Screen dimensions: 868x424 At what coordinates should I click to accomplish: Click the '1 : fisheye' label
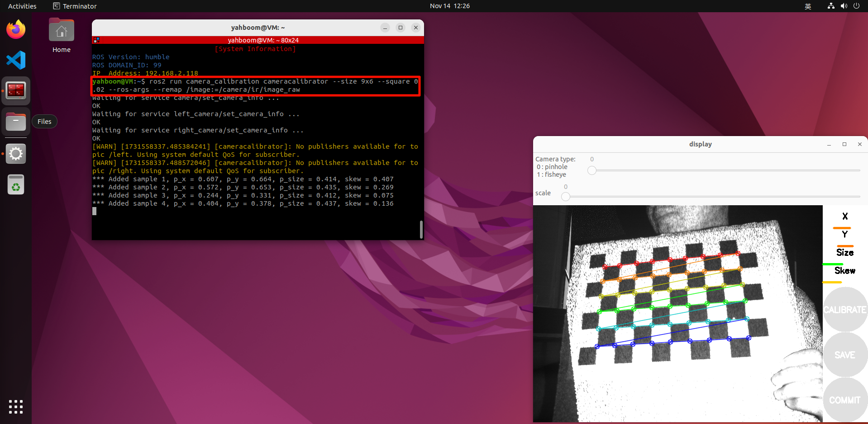tap(551, 174)
